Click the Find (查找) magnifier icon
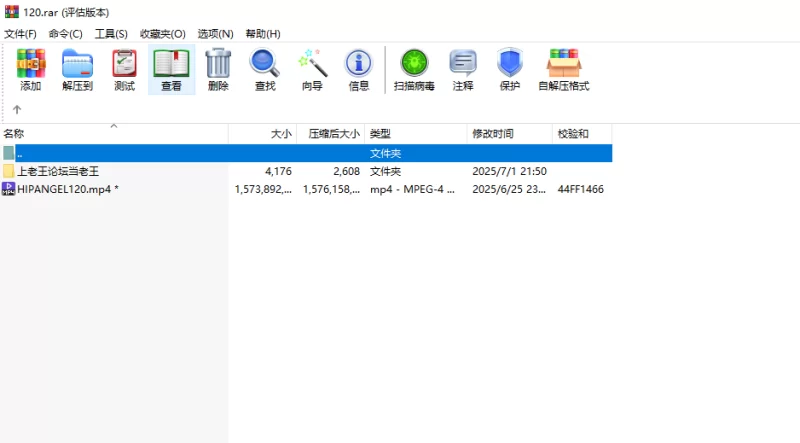Viewport: 800px width, 443px height. point(265,63)
